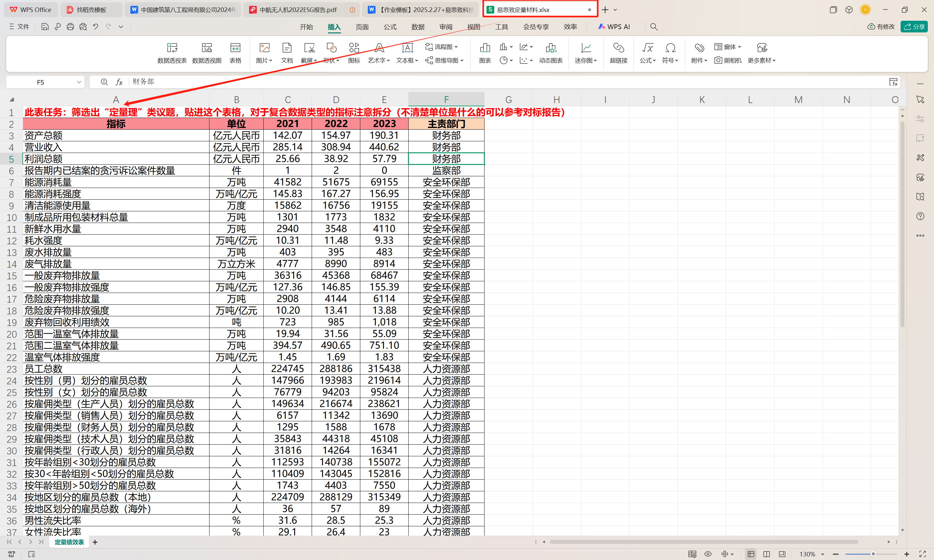Switch to normal view mode
The height and width of the screenshot is (560, 934).
tap(751, 554)
